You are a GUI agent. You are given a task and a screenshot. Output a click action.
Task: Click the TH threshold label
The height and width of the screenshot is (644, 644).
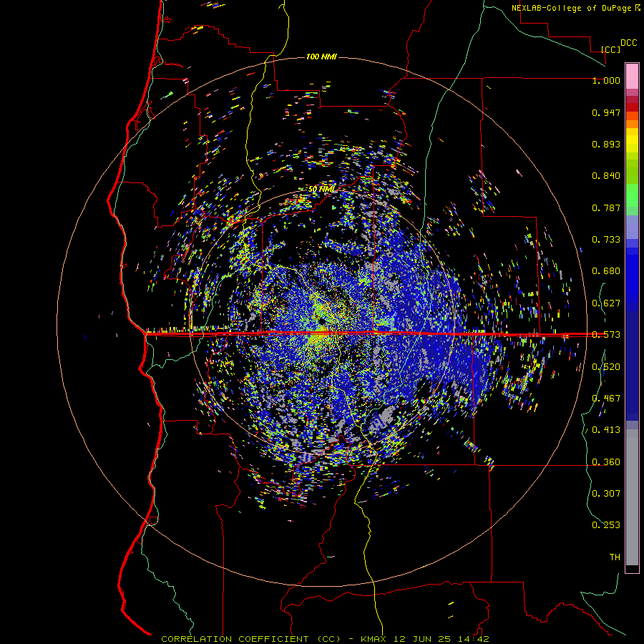point(615,557)
